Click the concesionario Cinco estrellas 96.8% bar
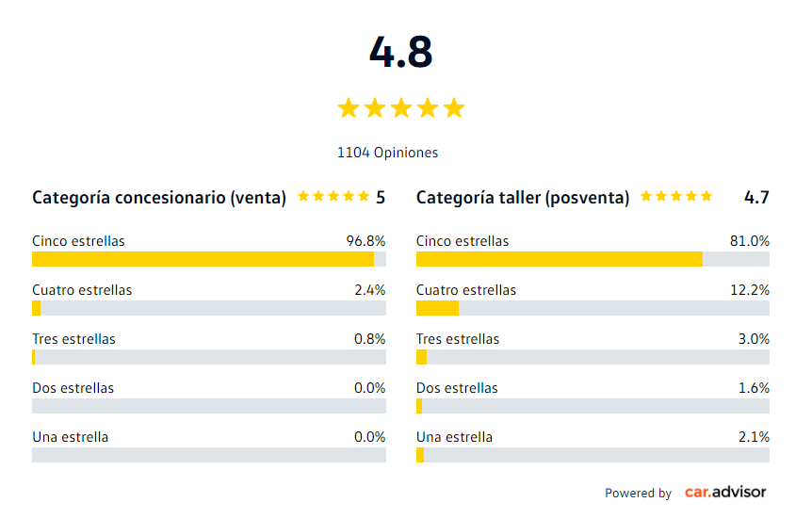This screenshot has height=519, width=812. click(208, 259)
